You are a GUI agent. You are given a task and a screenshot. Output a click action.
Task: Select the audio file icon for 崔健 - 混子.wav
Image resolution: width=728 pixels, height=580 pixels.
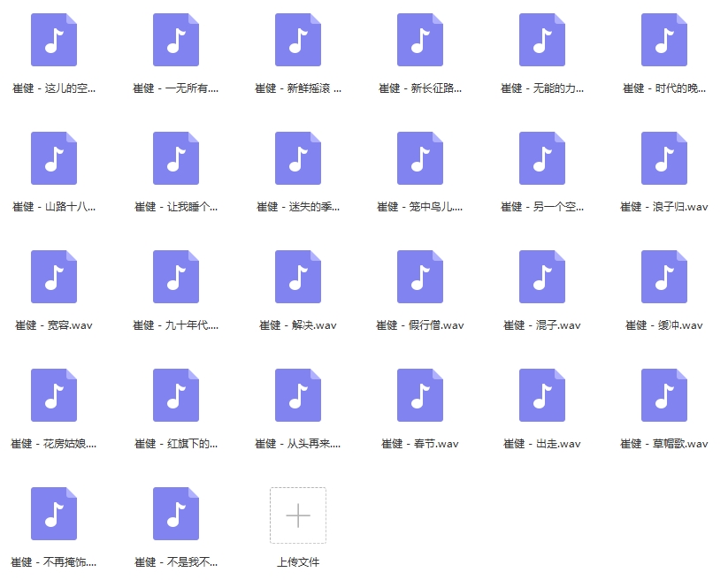point(542,277)
